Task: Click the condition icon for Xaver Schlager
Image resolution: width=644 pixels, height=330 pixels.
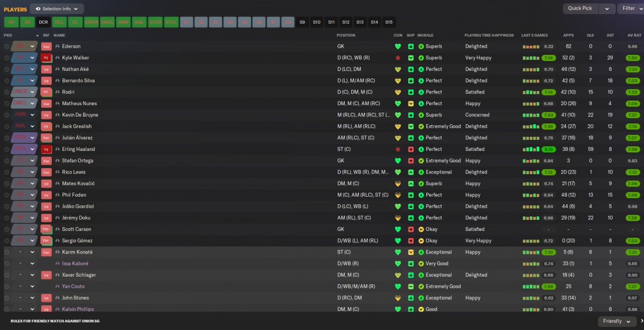Action: [398, 275]
